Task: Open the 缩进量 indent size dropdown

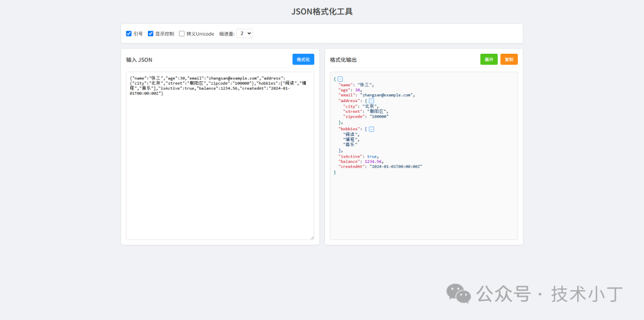Action: (x=244, y=34)
